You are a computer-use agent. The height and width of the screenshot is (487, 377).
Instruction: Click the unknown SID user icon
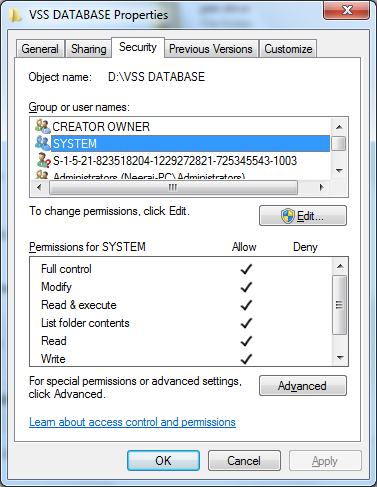pyautogui.click(x=43, y=160)
